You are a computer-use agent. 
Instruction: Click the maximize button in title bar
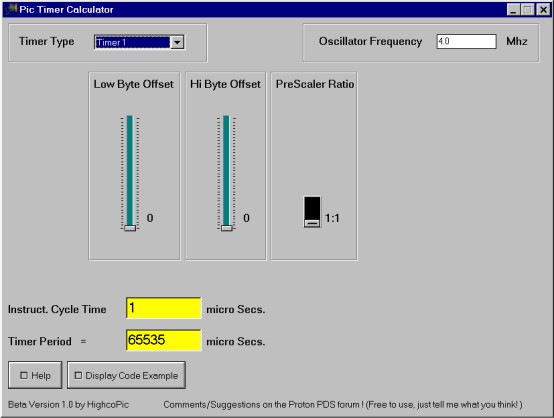pos(528,10)
